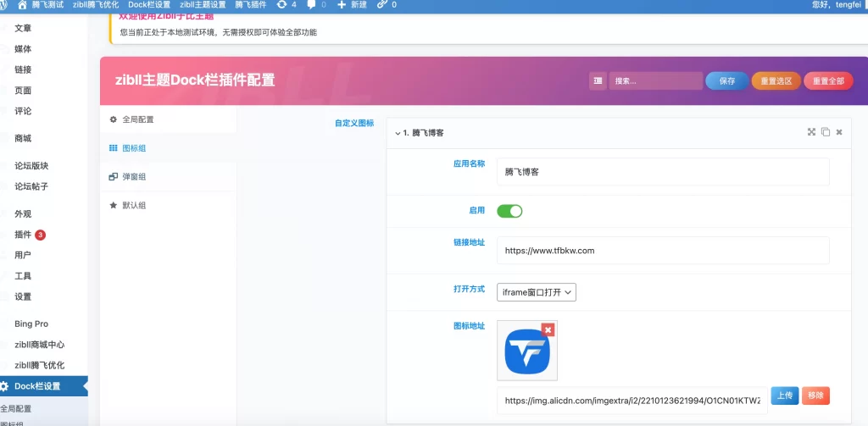Remove the 腾飞博客 item with the x icon
The width and height of the screenshot is (868, 426).
pyautogui.click(x=839, y=132)
